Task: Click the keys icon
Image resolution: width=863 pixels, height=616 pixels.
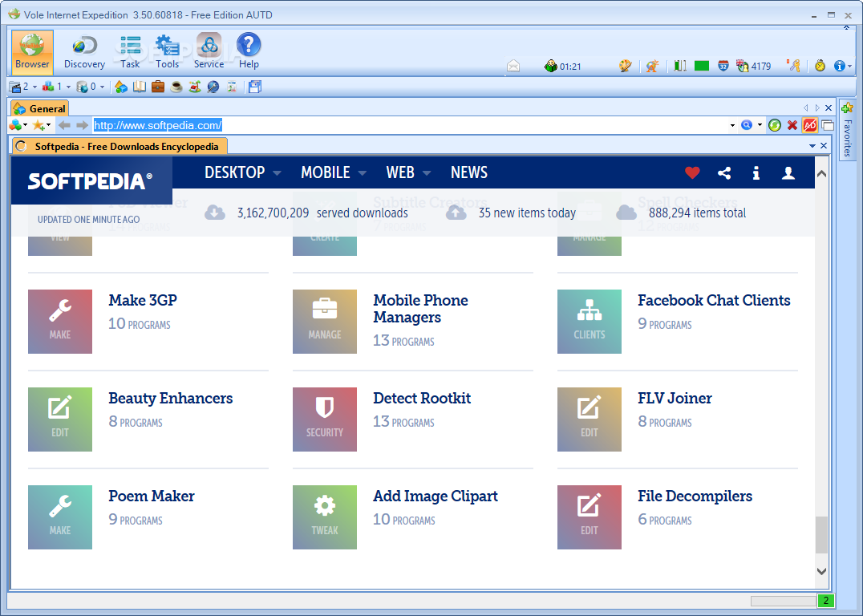Action: click(x=793, y=66)
